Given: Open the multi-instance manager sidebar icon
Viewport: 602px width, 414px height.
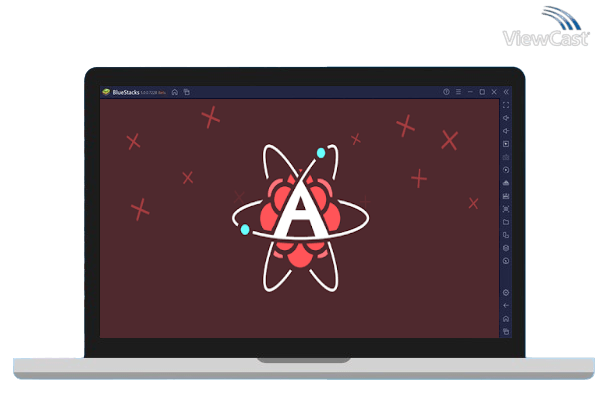Looking at the screenshot, I should click(x=506, y=235).
